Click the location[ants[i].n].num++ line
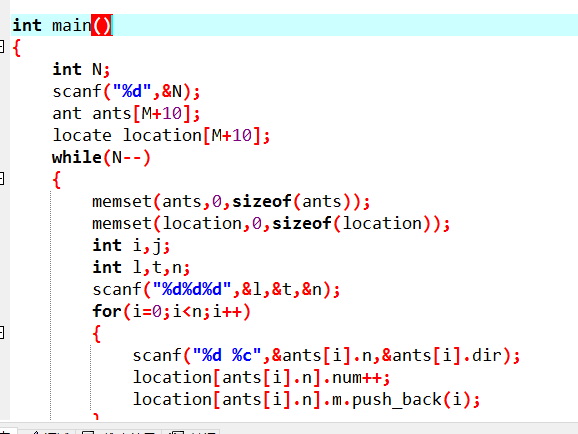This screenshot has width=578, height=434. 261,378
